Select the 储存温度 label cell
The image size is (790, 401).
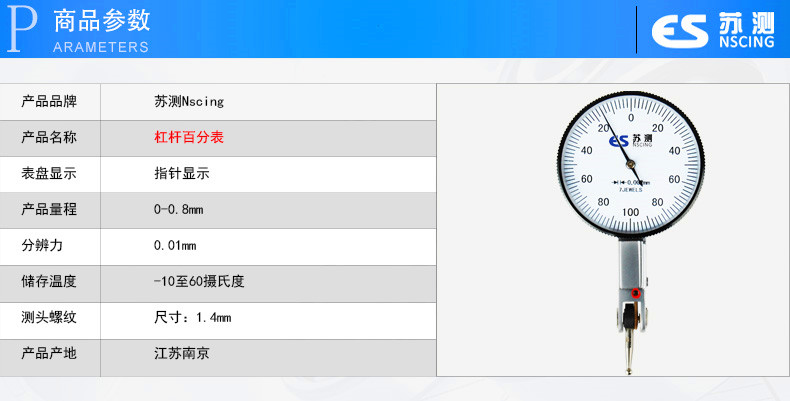[50, 284]
